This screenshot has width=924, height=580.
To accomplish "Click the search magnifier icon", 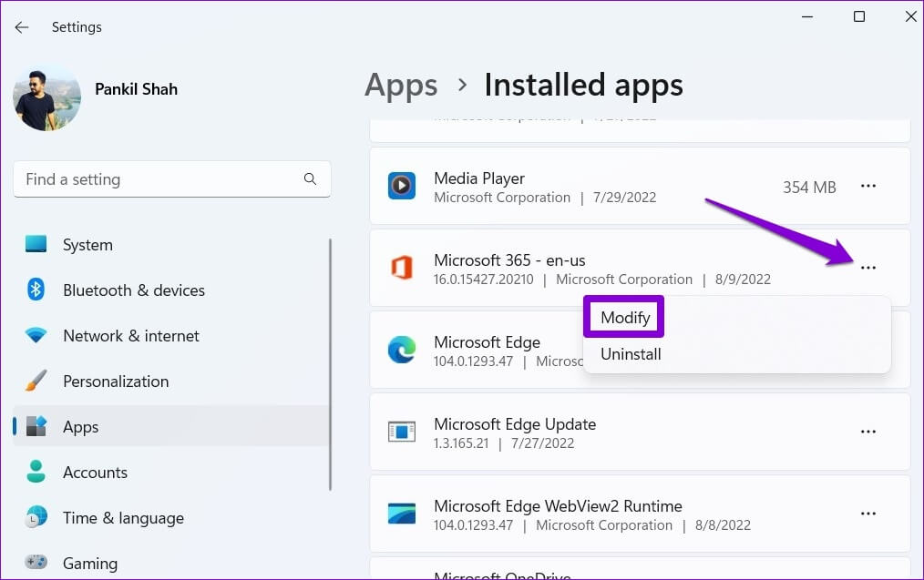I will [310, 179].
